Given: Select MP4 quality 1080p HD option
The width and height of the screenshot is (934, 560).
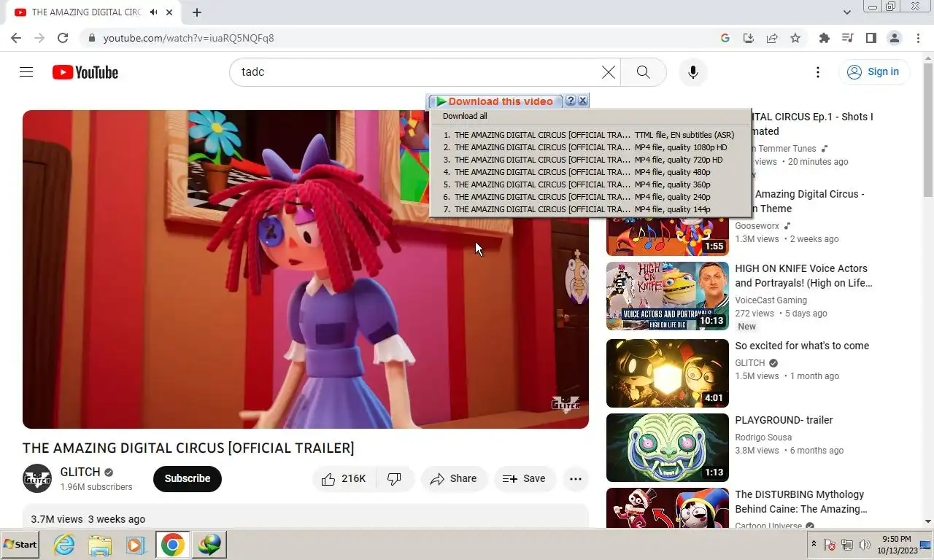Looking at the screenshot, I should (x=590, y=147).
